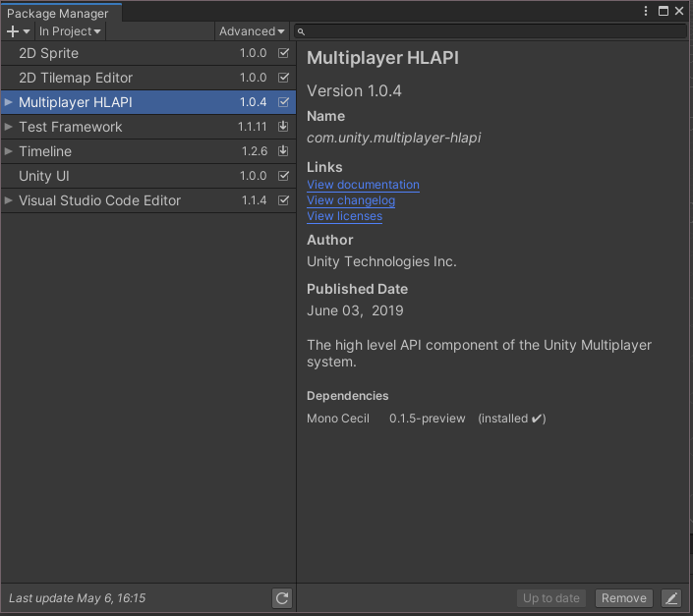The image size is (693, 616).
Task: Click the update-available icon for Test Framework
Action: click(x=283, y=127)
